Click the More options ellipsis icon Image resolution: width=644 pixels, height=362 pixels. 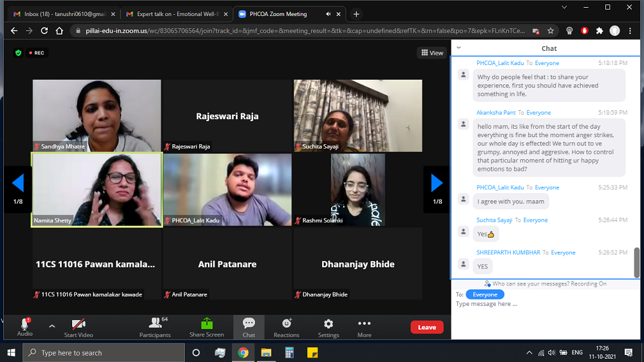point(365,323)
